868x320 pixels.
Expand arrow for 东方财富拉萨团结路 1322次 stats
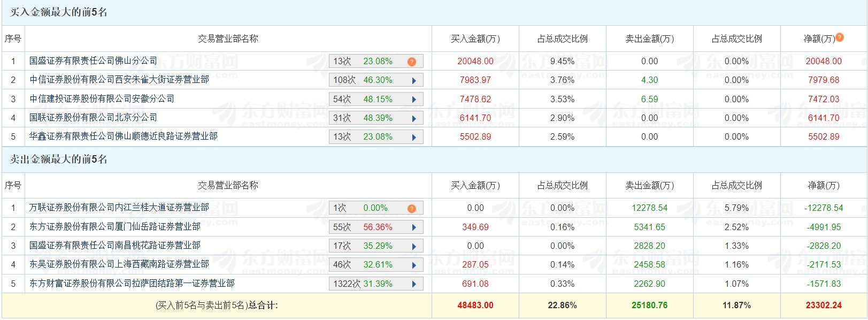tap(414, 284)
